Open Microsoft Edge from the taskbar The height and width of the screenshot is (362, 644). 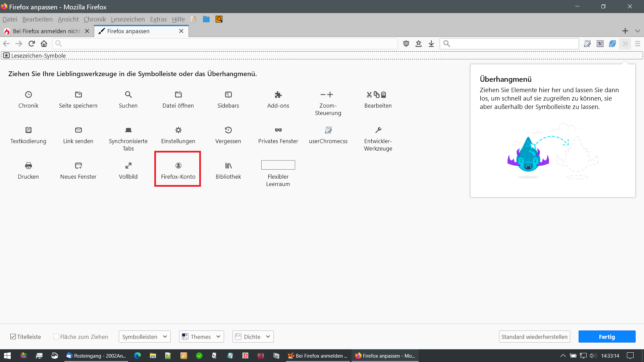[x=138, y=356]
